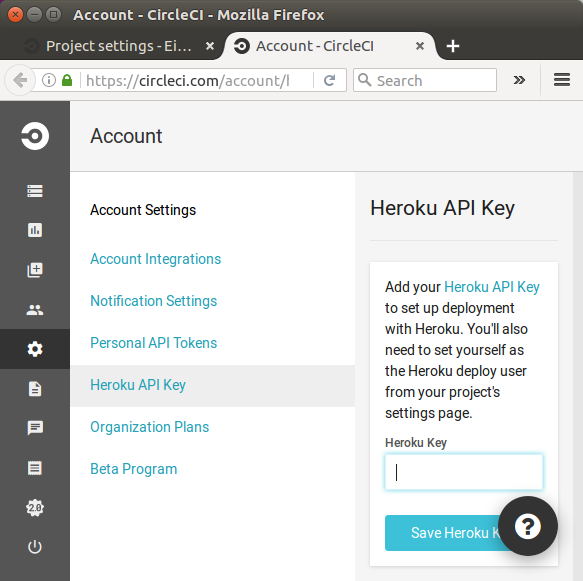This screenshot has height=581, width=583.
Task: Select the Account Settings gear icon
Action: click(35, 349)
